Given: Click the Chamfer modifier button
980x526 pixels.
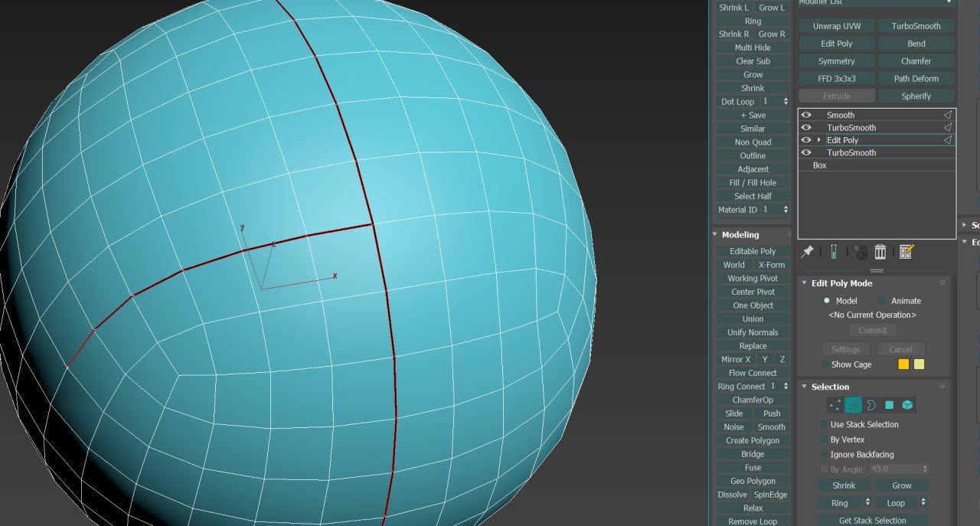Looking at the screenshot, I should pos(916,61).
